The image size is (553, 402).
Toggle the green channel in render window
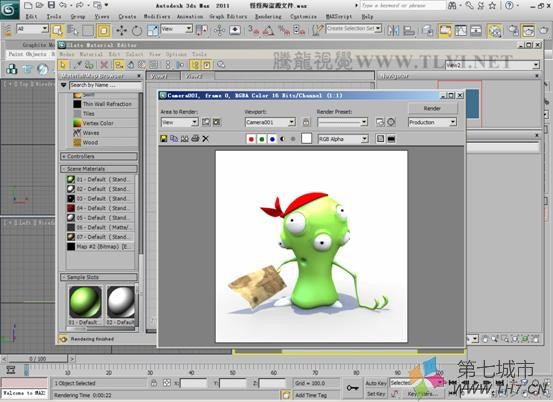point(262,139)
